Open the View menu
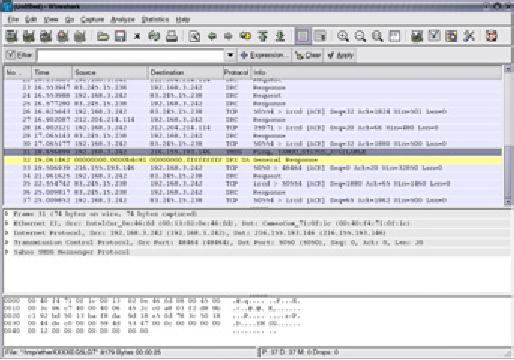 coord(51,19)
